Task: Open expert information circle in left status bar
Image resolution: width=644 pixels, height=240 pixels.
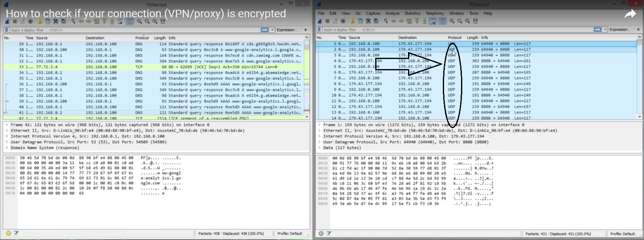Action: click(9, 233)
